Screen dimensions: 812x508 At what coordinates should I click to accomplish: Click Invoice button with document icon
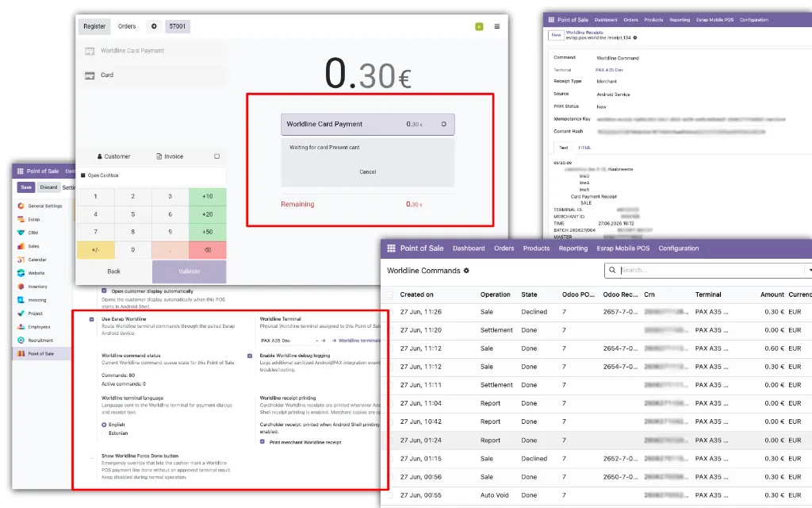[170, 156]
